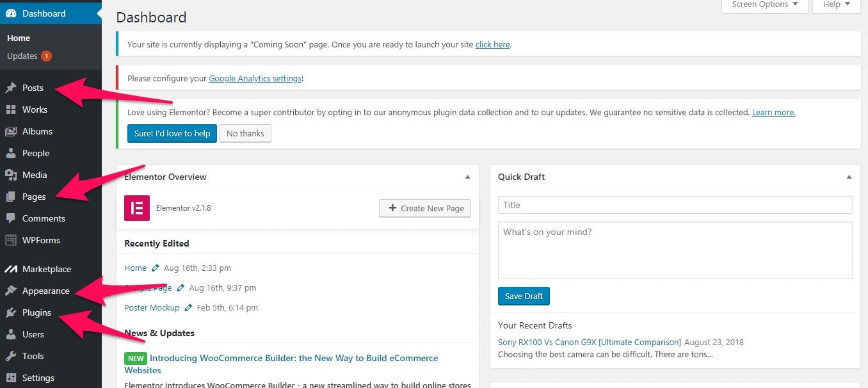Click the Posts pushpin icon
The image size is (868, 388).
11,88
